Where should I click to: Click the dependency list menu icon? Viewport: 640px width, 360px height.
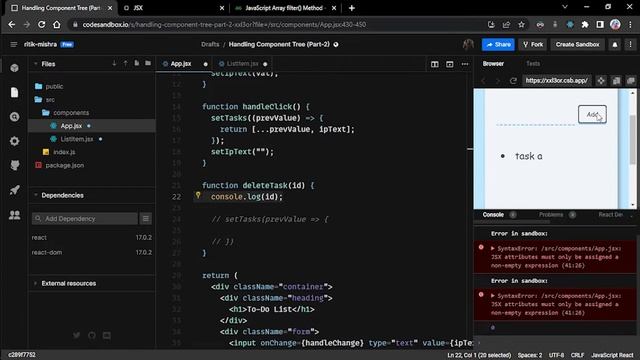tap(145, 218)
